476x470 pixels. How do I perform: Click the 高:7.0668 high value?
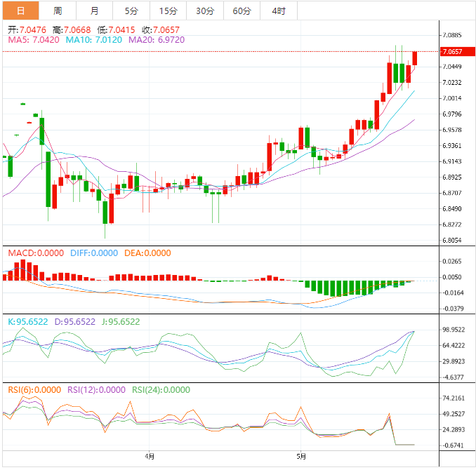click(72, 29)
